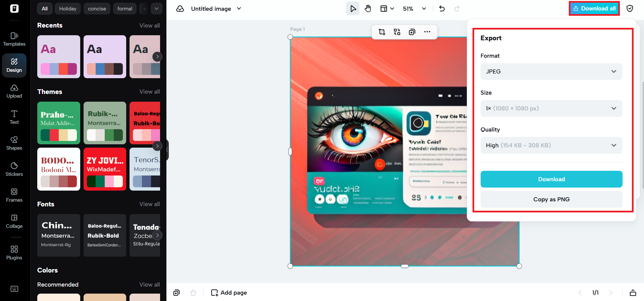Go to the next page arrow
Screen dimensions: 644x301
611,293
